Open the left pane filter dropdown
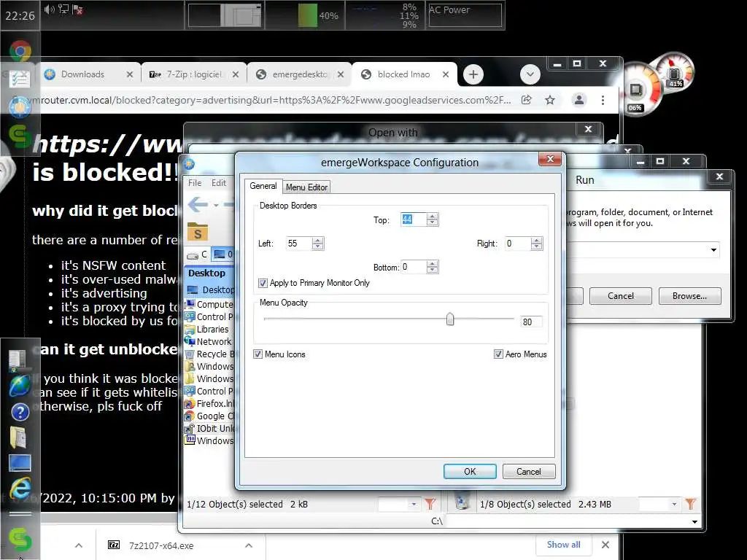The width and height of the screenshot is (747, 560). click(x=414, y=504)
